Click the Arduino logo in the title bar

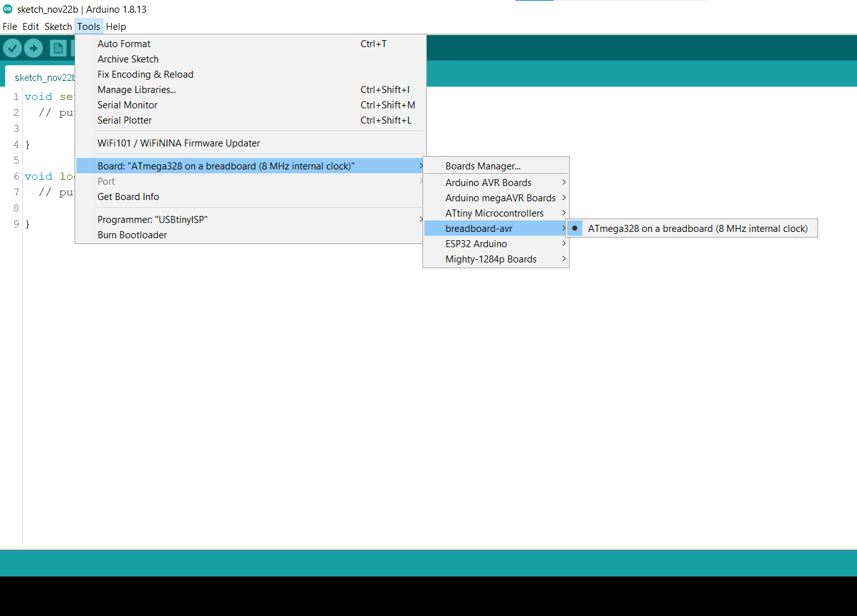click(x=8, y=9)
